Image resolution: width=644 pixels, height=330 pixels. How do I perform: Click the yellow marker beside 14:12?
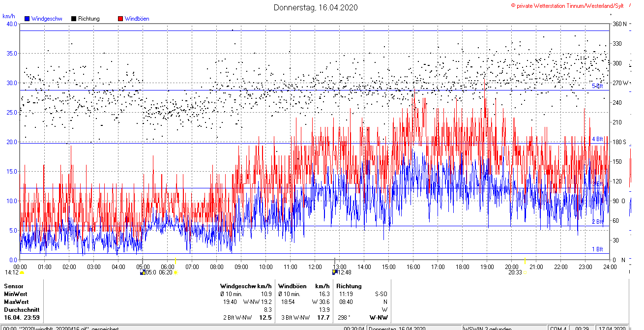pyautogui.click(x=22, y=272)
